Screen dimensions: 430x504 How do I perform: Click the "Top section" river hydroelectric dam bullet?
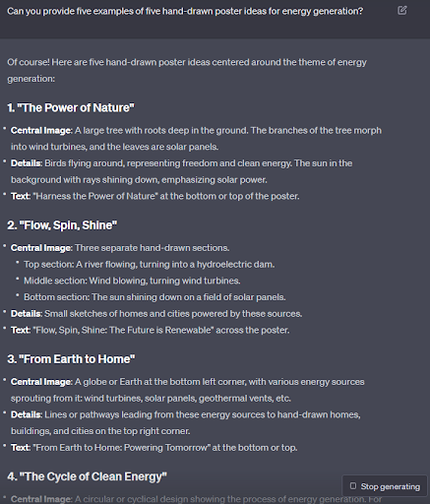tap(150, 265)
